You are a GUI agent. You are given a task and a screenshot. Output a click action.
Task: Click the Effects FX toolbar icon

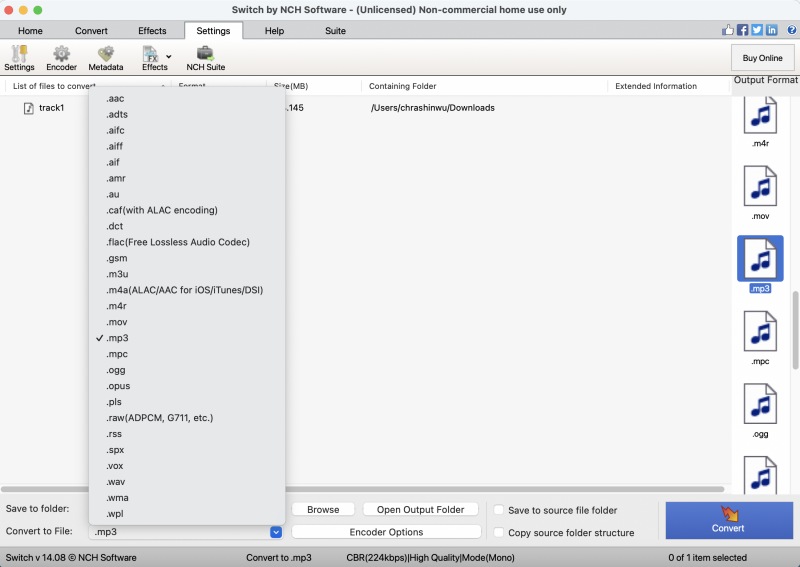tap(153, 58)
